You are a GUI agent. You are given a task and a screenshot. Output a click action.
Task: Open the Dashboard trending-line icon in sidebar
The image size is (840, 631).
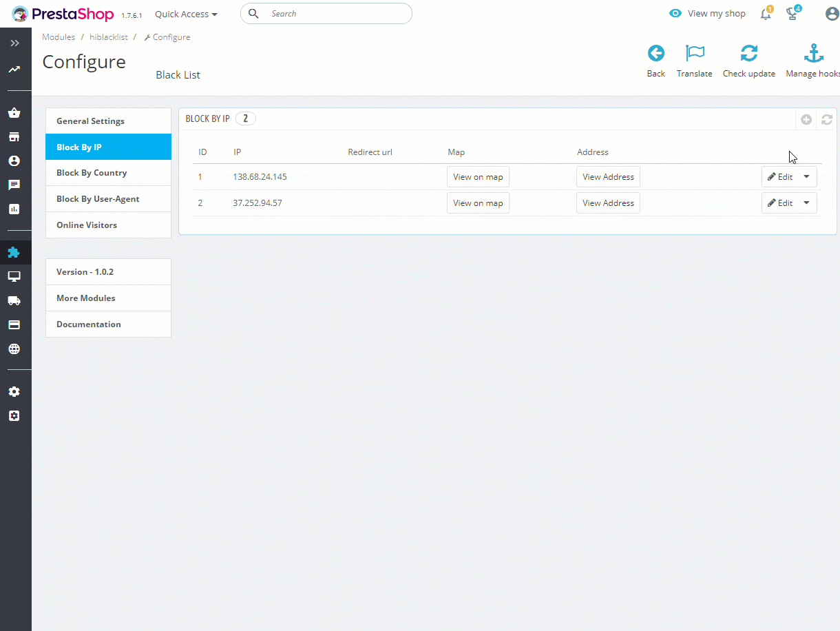click(14, 70)
